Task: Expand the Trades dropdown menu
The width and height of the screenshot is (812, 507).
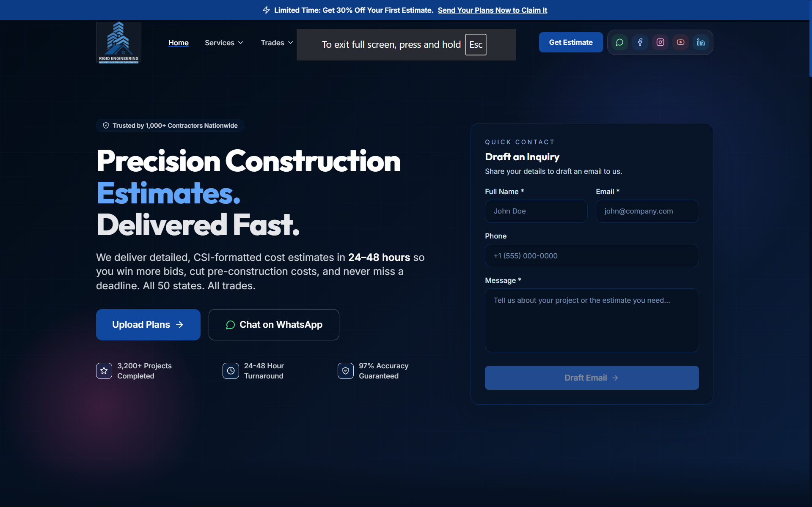Action: (277, 43)
